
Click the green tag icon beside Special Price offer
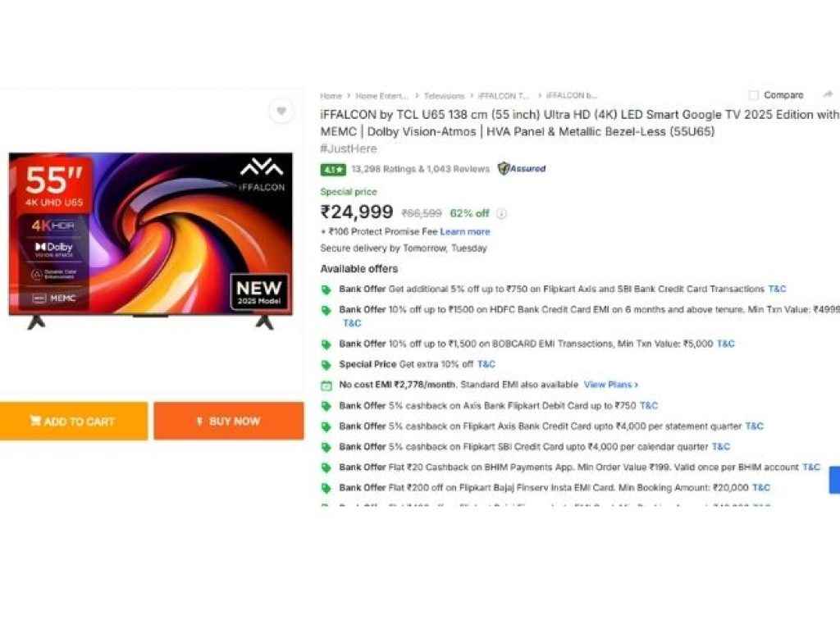(x=326, y=365)
